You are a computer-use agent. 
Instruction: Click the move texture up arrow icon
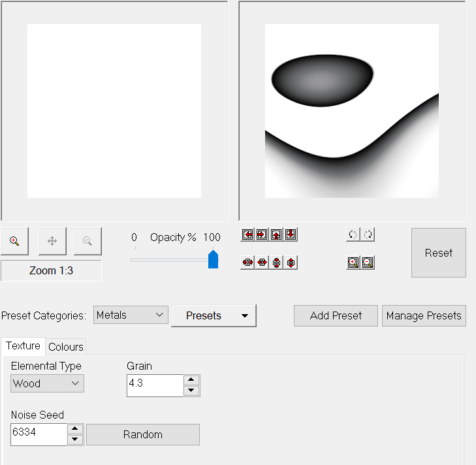click(276, 234)
